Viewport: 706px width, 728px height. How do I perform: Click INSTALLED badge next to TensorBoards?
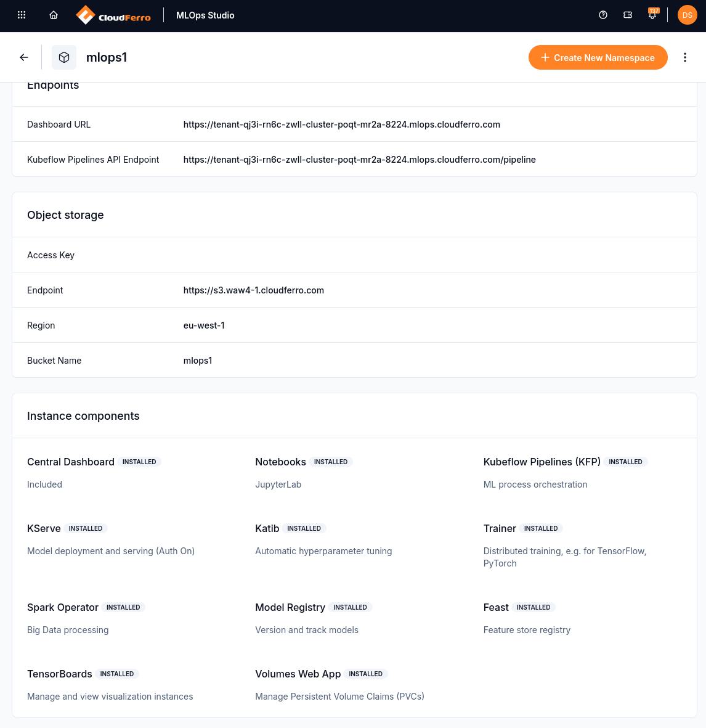click(x=117, y=674)
